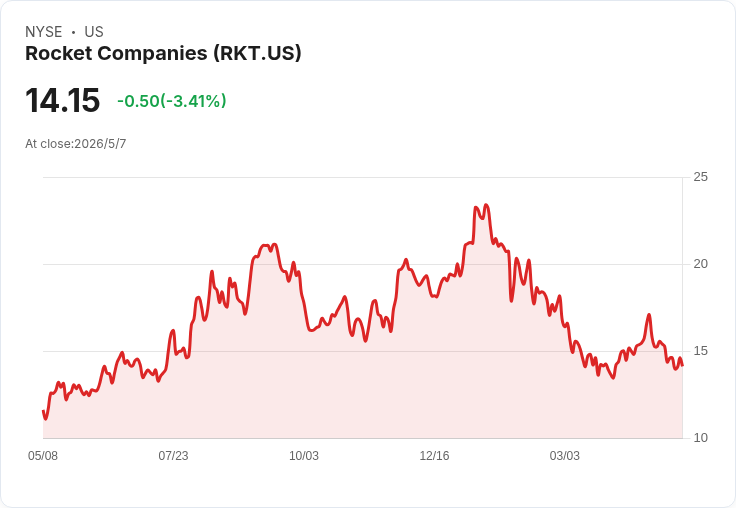Viewport: 736px width, 508px height.
Task: Select the 10/03 date on the x-axis
Action: 304,455
